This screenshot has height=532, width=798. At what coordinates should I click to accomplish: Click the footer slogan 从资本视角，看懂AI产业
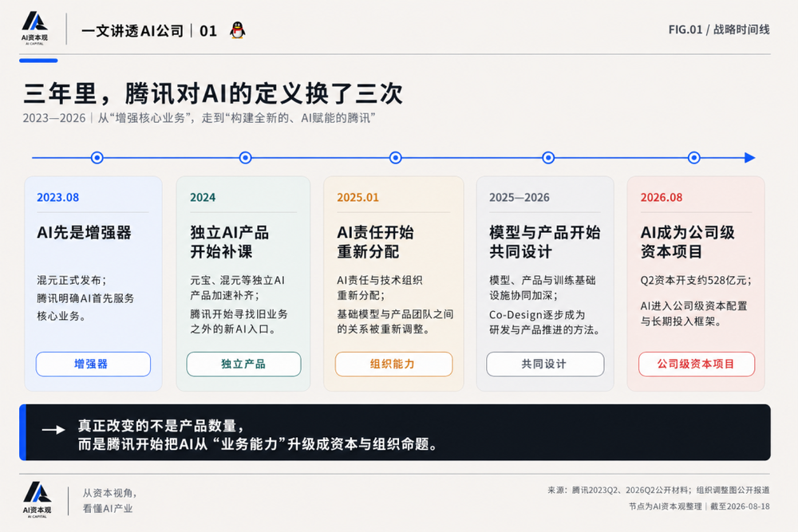[x=110, y=500]
